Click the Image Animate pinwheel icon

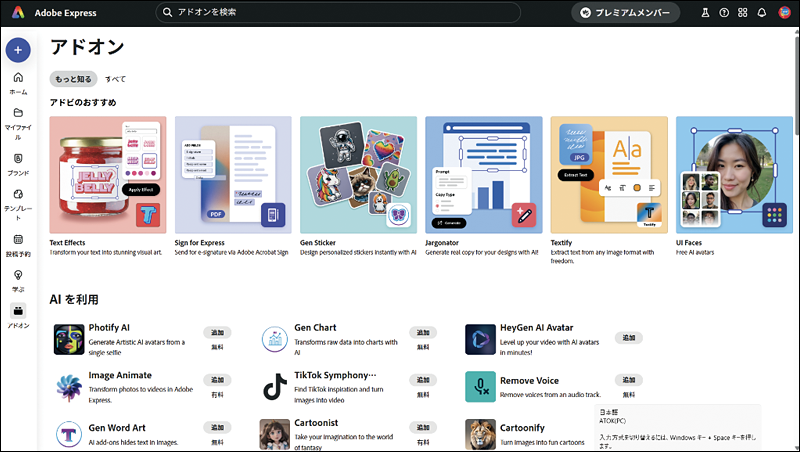coord(69,387)
